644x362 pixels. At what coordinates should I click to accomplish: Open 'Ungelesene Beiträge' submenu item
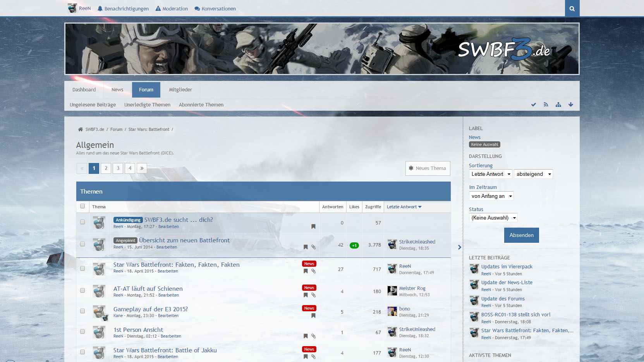coord(93,105)
